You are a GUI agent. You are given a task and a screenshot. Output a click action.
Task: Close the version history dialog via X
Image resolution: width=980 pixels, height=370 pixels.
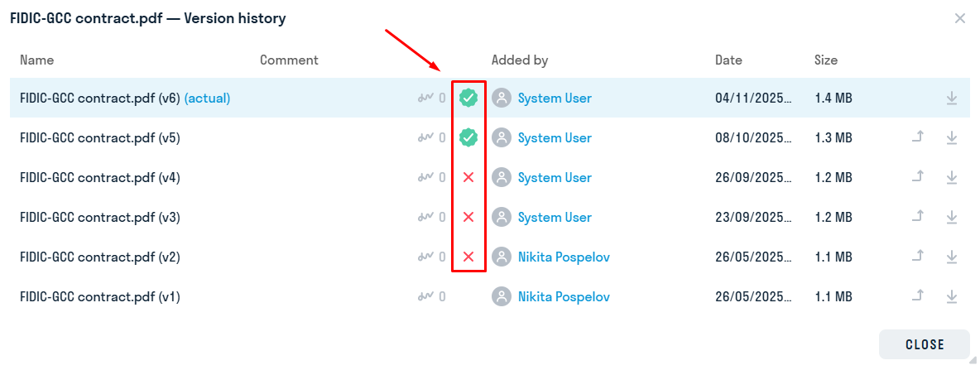(960, 18)
